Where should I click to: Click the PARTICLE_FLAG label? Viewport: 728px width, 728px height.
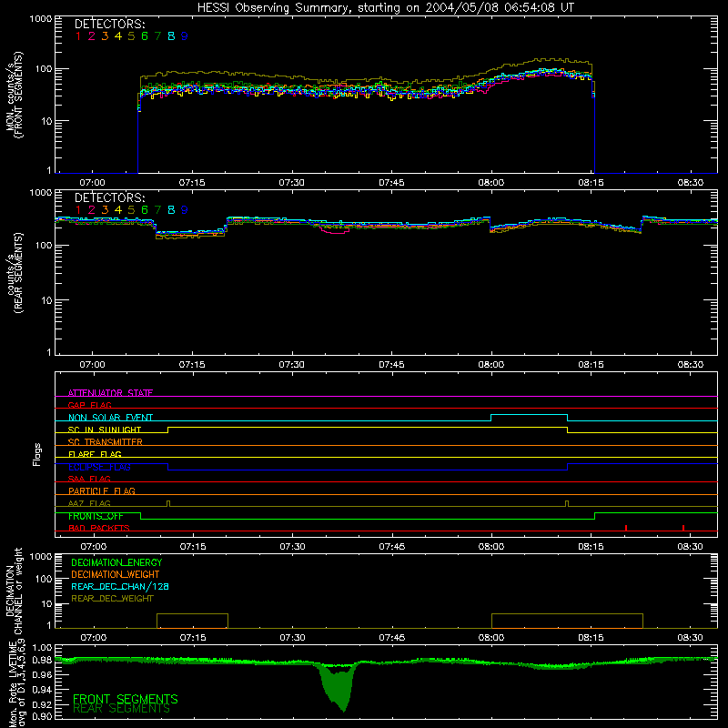click(102, 490)
